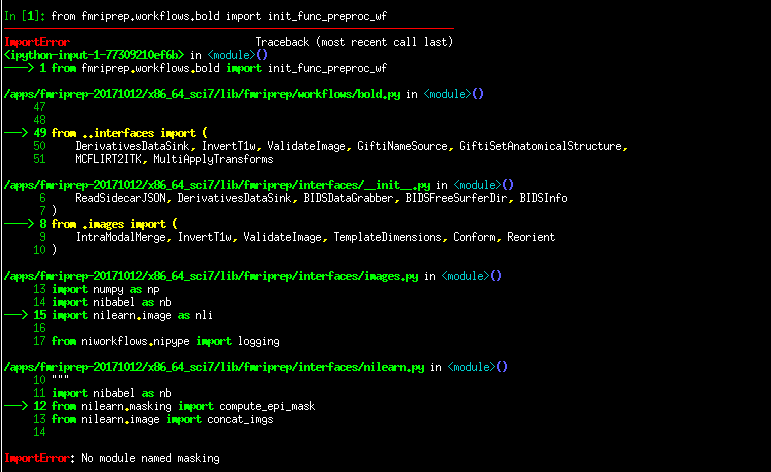Click line 15 'import nilearn.image as nli'
Image resolution: width=771 pixels, height=472 pixels.
(x=132, y=315)
